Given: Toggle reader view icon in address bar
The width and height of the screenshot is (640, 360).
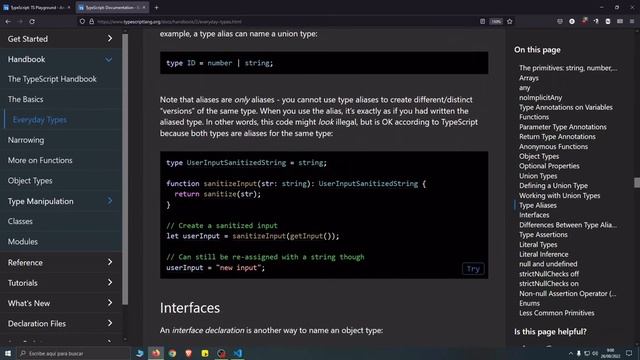Looking at the screenshot, I should tap(482, 21).
